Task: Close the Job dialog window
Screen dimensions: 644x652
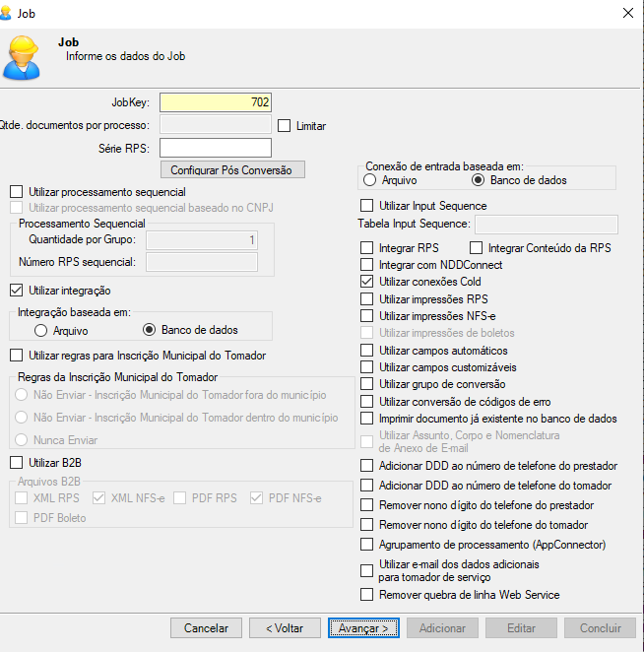Action: pos(627,12)
